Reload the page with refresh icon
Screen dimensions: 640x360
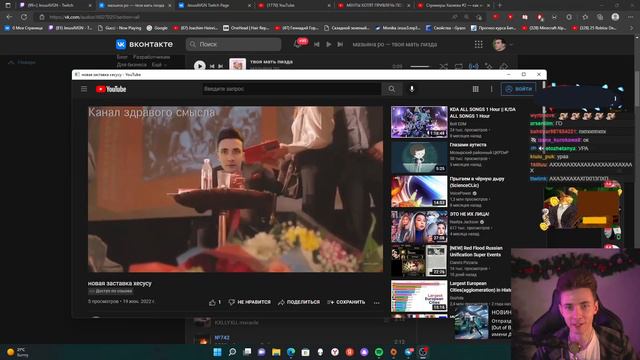24,17
